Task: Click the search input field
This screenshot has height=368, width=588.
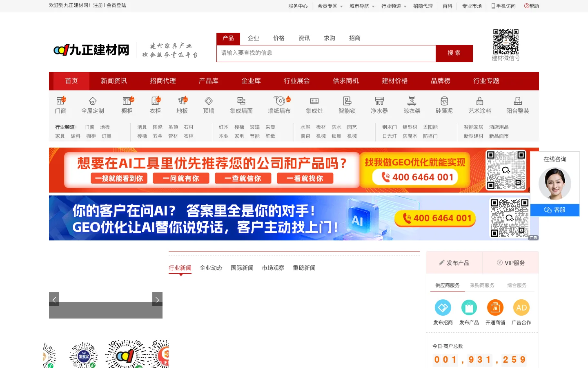Action: (326, 54)
